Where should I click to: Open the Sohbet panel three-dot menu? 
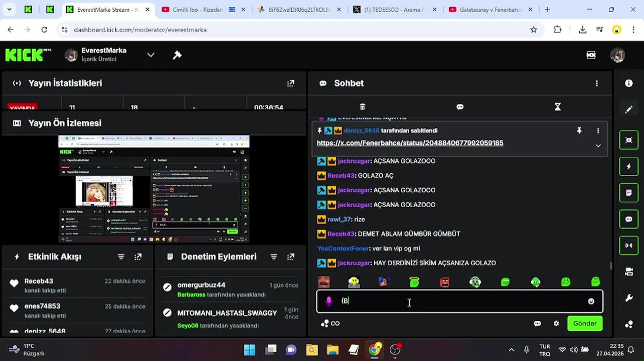[x=596, y=83]
